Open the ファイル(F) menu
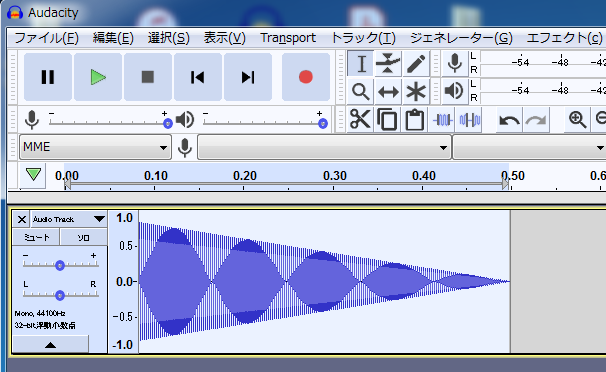The image size is (606, 372). tap(46, 38)
